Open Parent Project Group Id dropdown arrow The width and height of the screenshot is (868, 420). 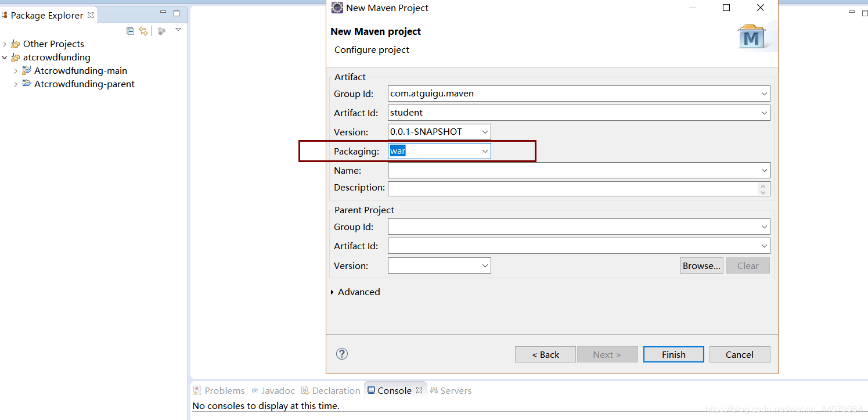tap(764, 227)
